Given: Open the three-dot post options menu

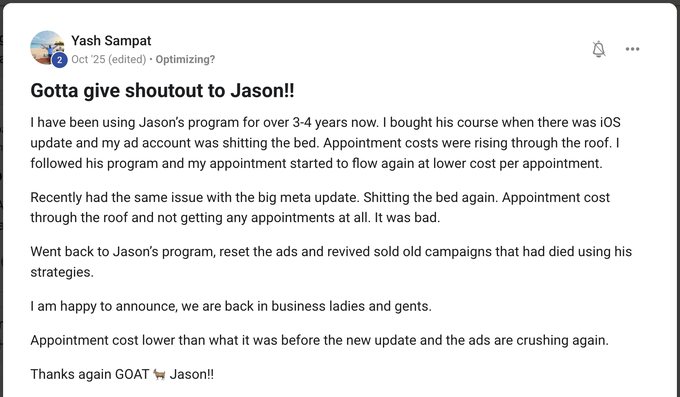Looking at the screenshot, I should (x=632, y=49).
